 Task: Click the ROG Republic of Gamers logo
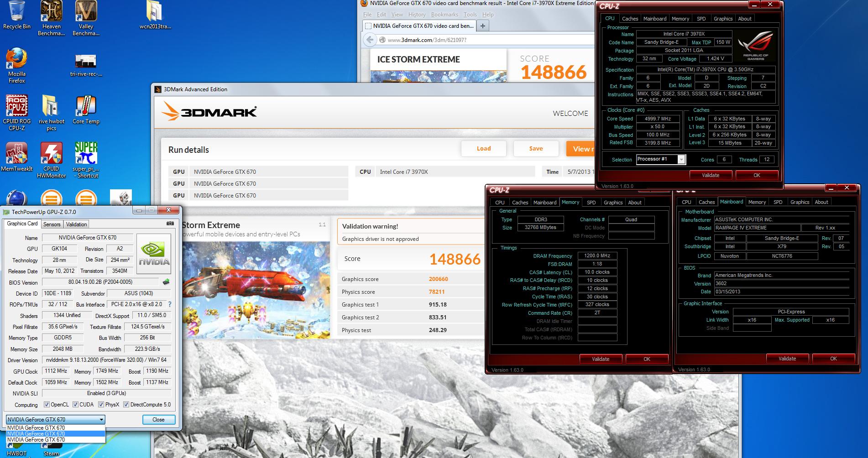click(x=756, y=46)
